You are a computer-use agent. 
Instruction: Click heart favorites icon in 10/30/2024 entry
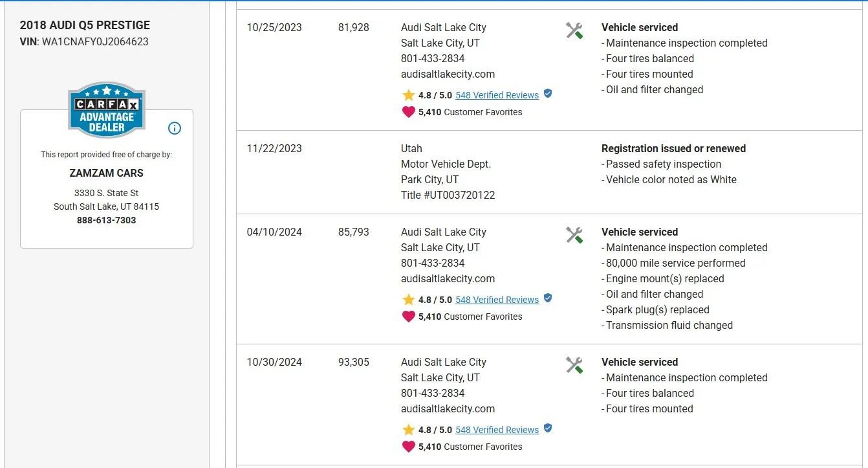(x=408, y=447)
